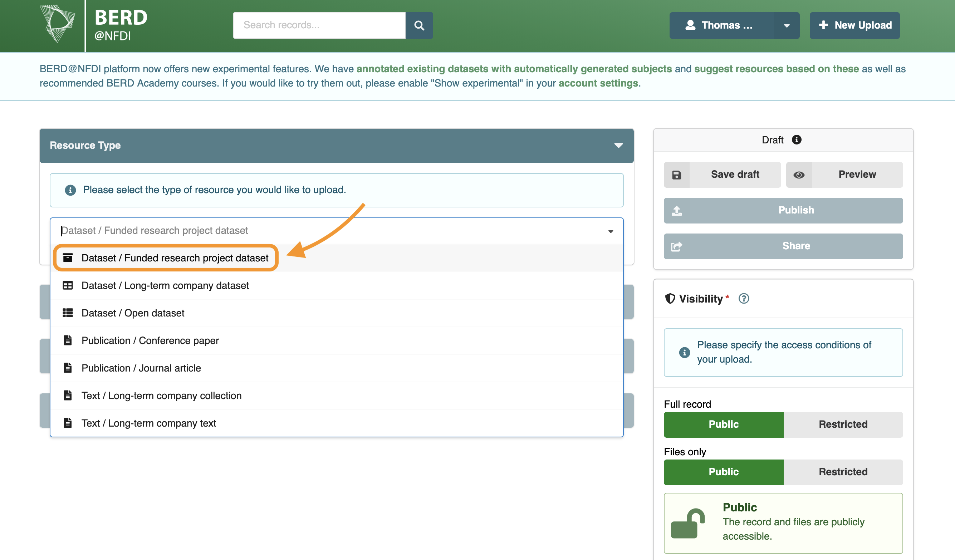Click the resource type dropdown caret
This screenshot has height=560, width=955.
point(611,231)
